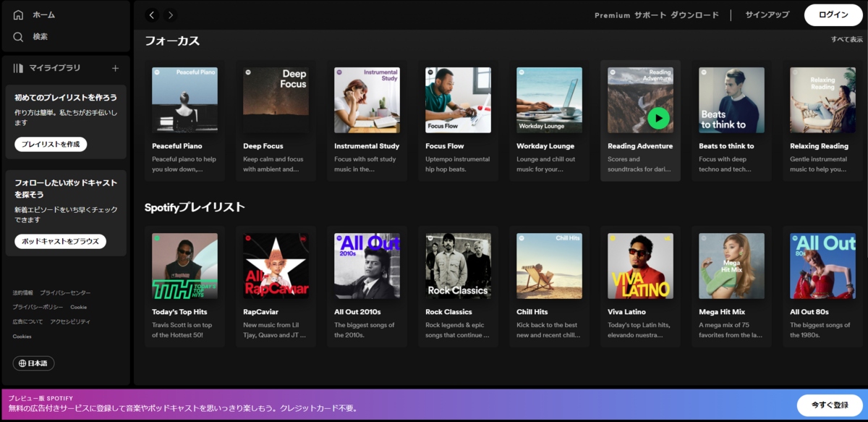This screenshot has height=422, width=868.
Task: Open the Deep Focus cover image
Action: [x=276, y=100]
